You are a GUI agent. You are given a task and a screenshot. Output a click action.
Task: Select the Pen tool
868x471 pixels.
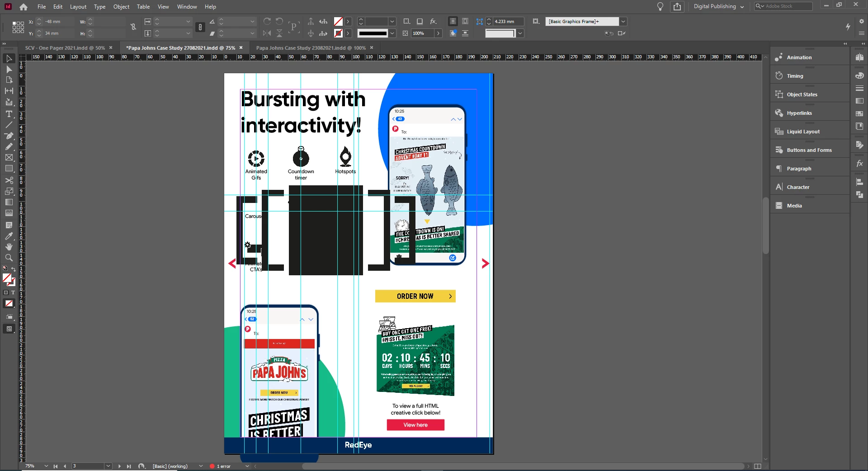click(9, 136)
